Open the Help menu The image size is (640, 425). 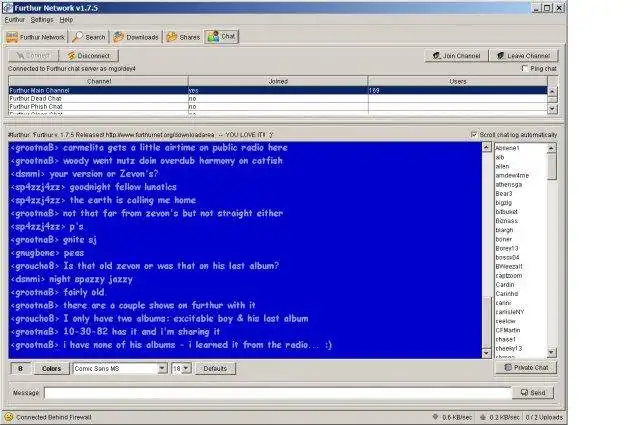coord(66,20)
